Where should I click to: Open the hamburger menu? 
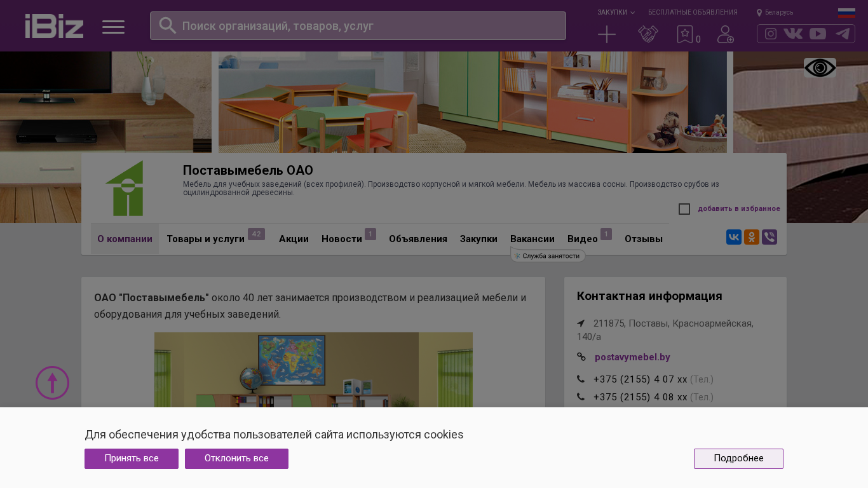click(x=113, y=27)
